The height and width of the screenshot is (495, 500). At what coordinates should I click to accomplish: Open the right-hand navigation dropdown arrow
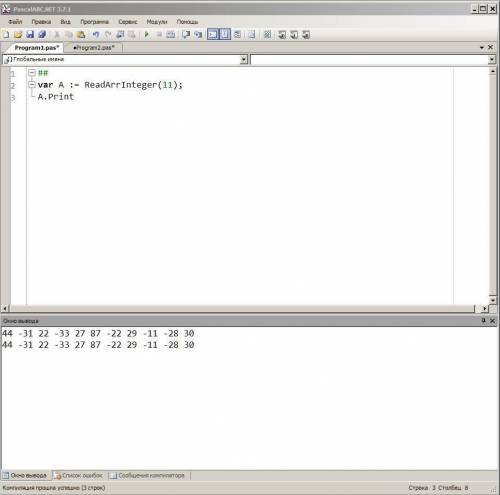[x=492, y=59]
